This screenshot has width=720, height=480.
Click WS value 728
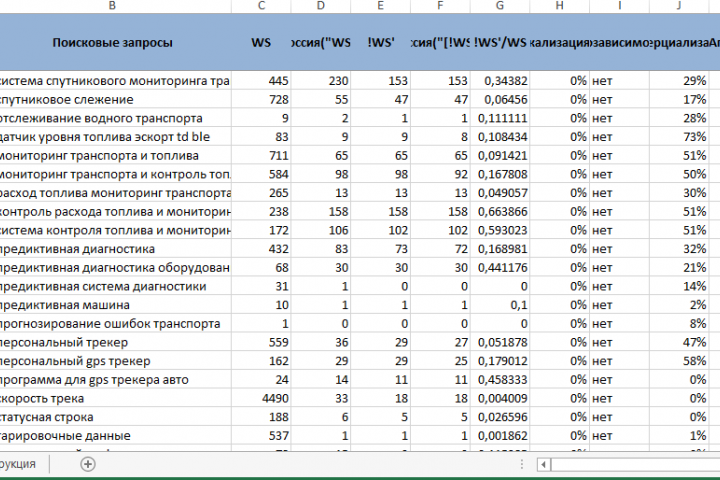261,100
